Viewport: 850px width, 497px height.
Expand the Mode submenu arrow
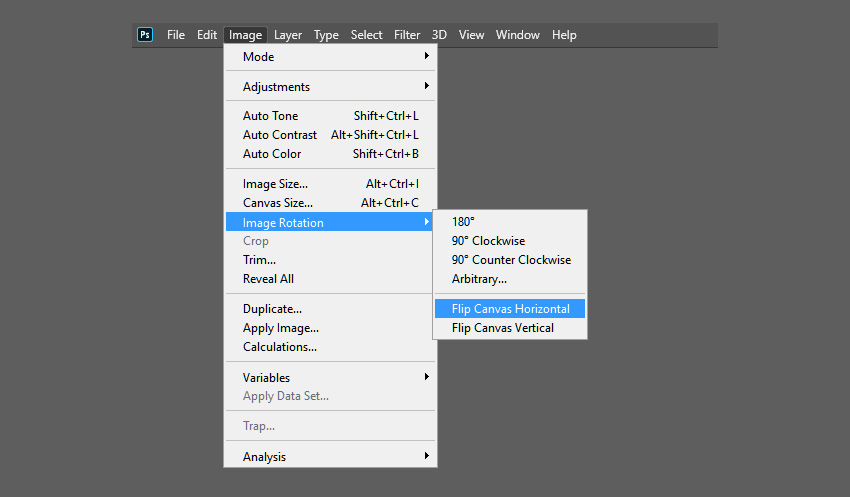click(427, 56)
